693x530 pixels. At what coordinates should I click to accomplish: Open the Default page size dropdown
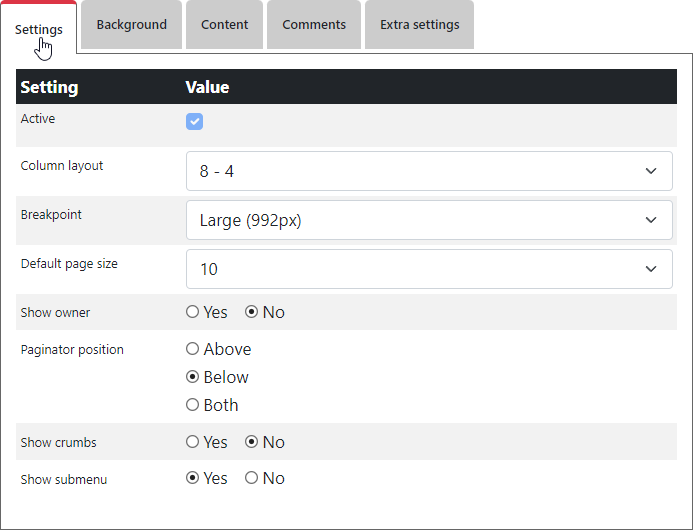(429, 269)
